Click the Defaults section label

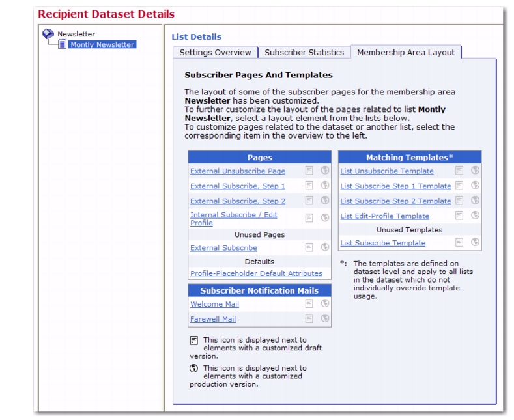[x=259, y=262]
